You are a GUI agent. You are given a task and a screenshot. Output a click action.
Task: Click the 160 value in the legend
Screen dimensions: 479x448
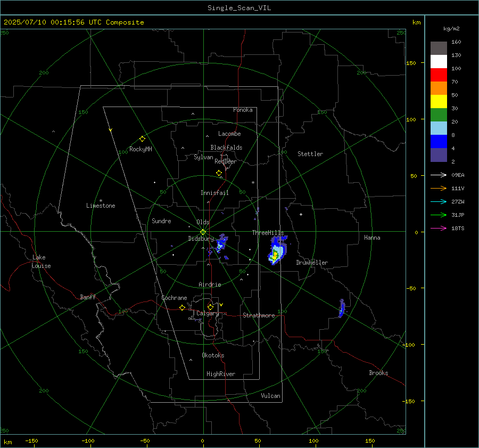pyautogui.click(x=456, y=42)
